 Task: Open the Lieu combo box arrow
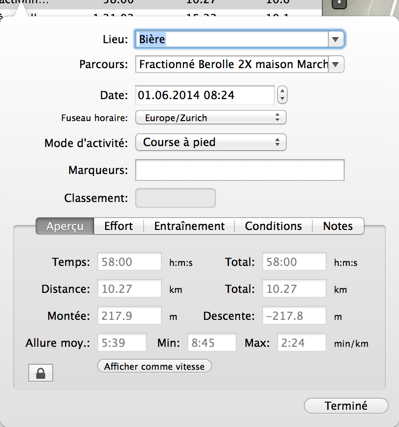pos(335,39)
